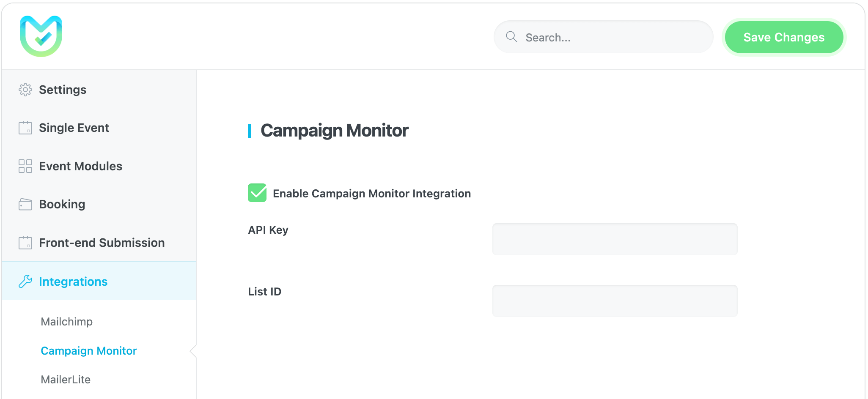Viewport: 868px width, 399px height.
Task: Click into the API Key field
Action: point(615,239)
